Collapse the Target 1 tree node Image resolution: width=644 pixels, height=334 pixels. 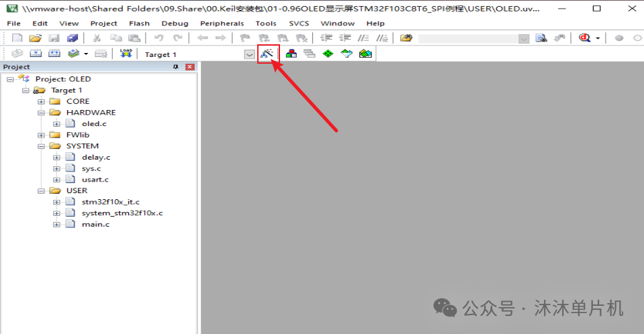point(26,91)
